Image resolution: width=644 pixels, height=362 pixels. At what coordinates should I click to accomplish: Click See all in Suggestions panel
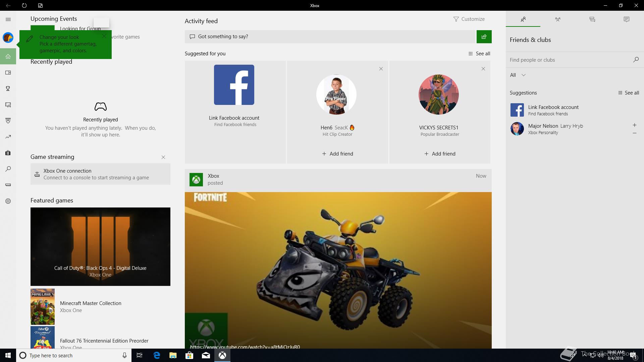click(x=628, y=93)
